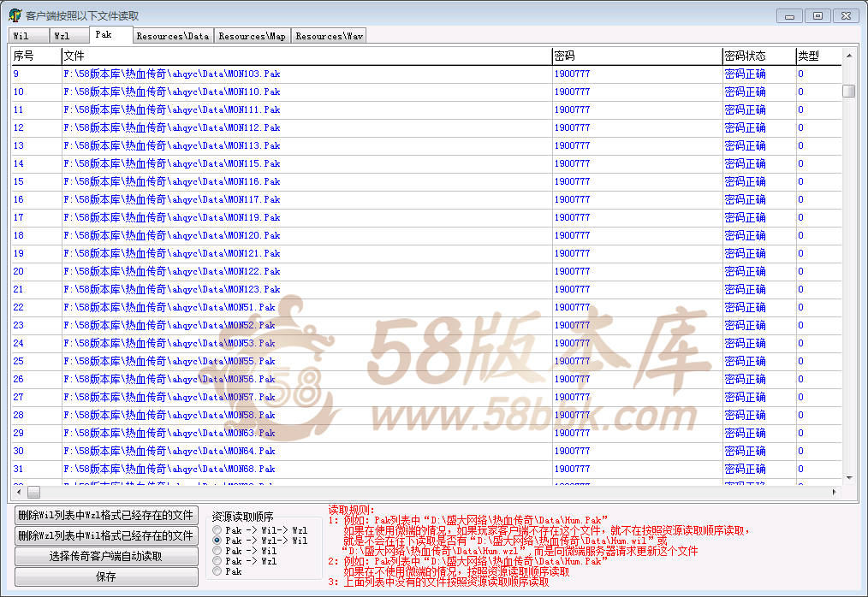Viewport: 868px width, 597px height.
Task: Select the row for MON122.Pak
Action: (x=426, y=272)
